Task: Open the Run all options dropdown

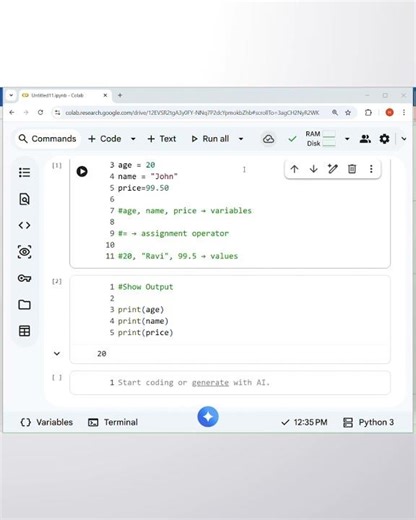Action: [241, 139]
